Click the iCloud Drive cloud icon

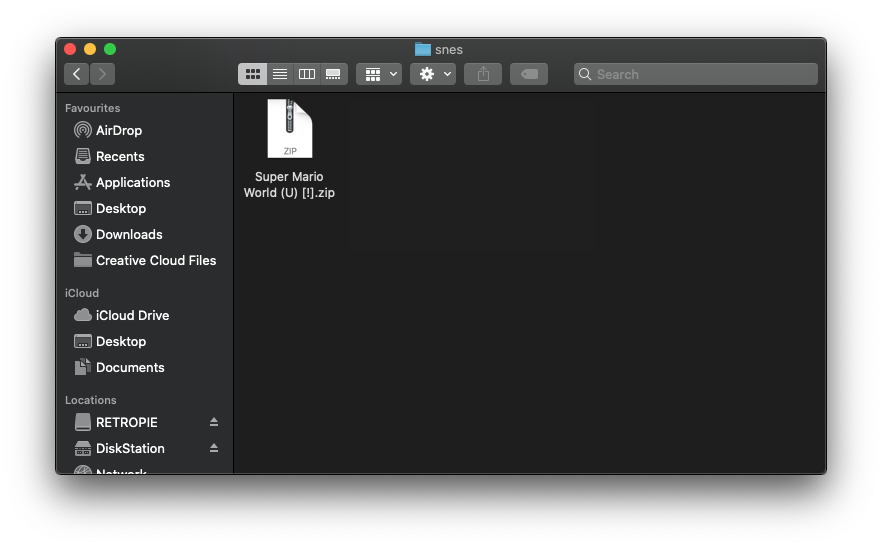pyautogui.click(x=83, y=315)
